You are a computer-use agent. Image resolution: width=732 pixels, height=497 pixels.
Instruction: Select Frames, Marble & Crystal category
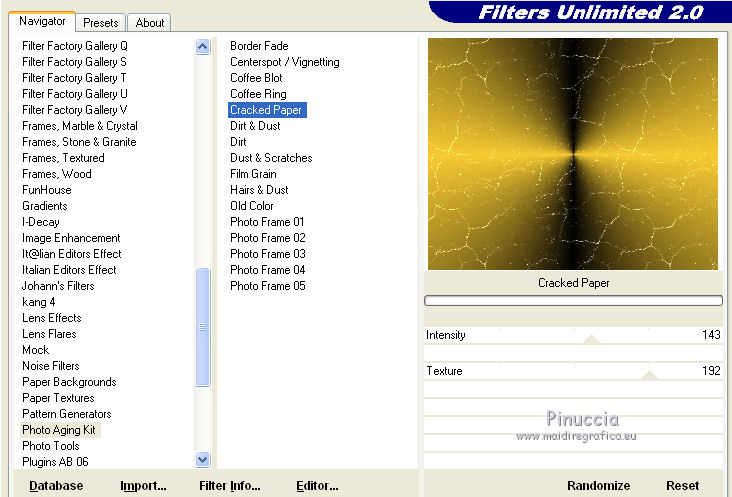click(x=80, y=126)
